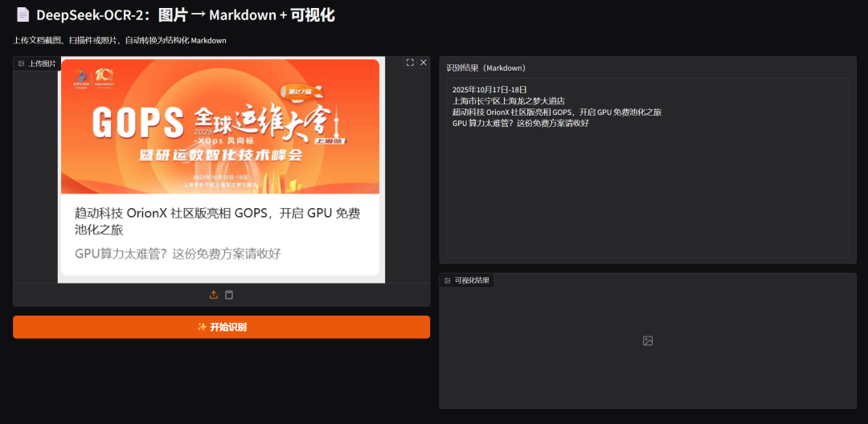The height and width of the screenshot is (424, 868).
Task: Click the image icon in 可视化结果 label
Action: point(448,280)
